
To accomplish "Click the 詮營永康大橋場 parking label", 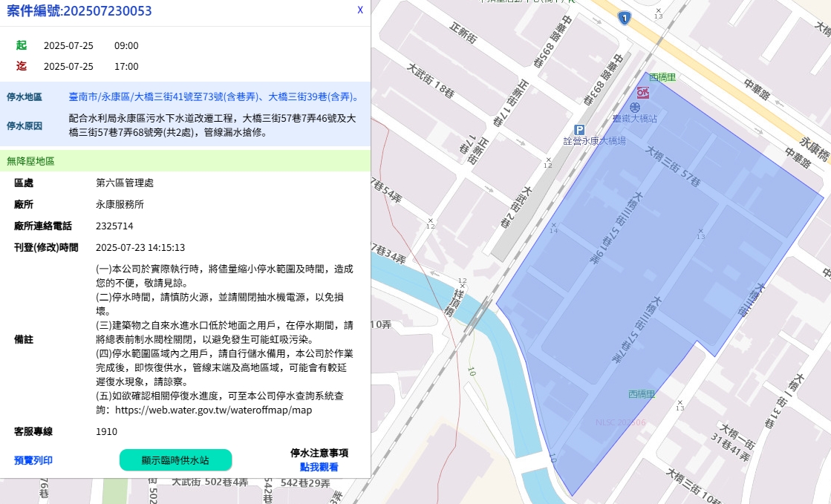I will [594, 141].
